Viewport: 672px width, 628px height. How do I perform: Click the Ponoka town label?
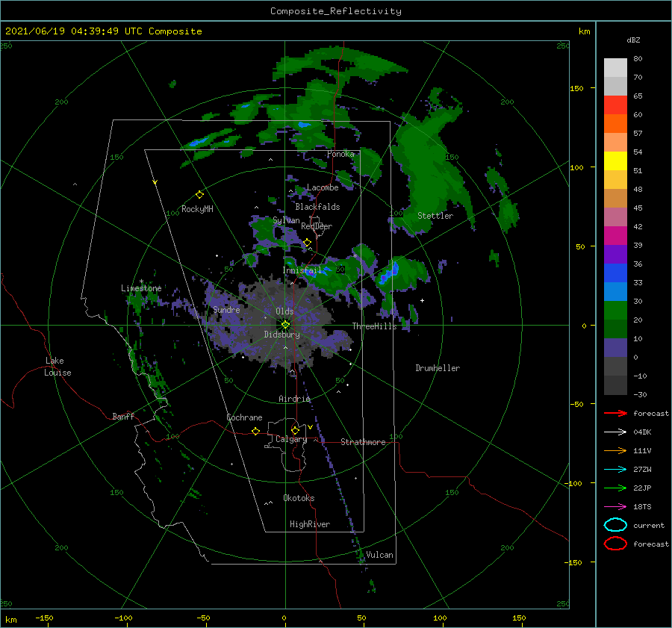(340, 154)
